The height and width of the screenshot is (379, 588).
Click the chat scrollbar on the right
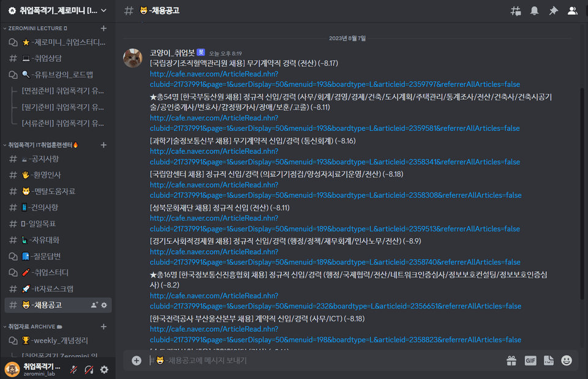pyautogui.click(x=582, y=193)
